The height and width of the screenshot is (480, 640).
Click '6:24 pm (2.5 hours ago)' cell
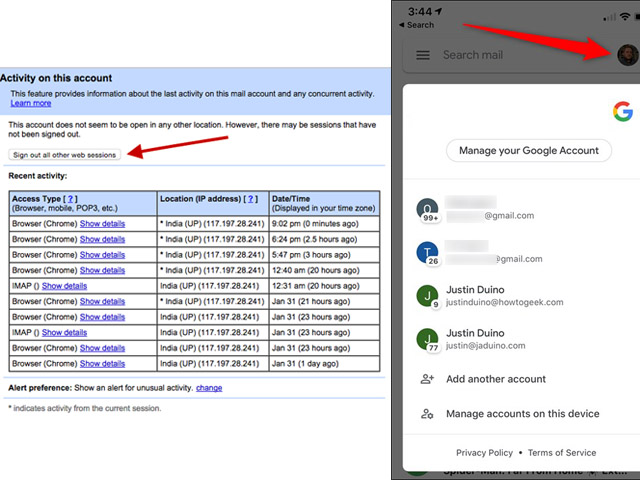click(324, 239)
